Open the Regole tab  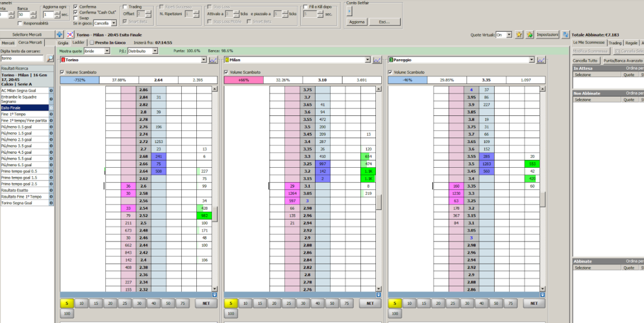[x=631, y=43]
